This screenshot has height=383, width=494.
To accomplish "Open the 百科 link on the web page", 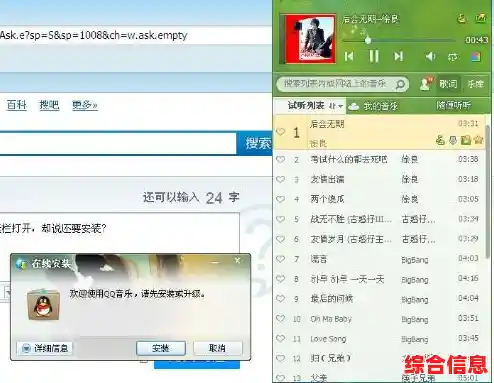I will click(16, 105).
